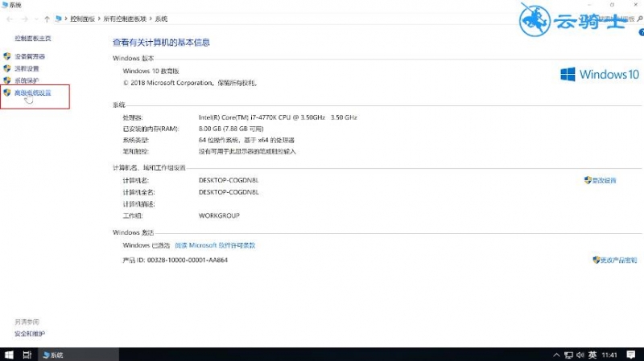Viewport: 644px width, 361px height.
Task: Click the search magnifier icon
Action: click(639, 18)
